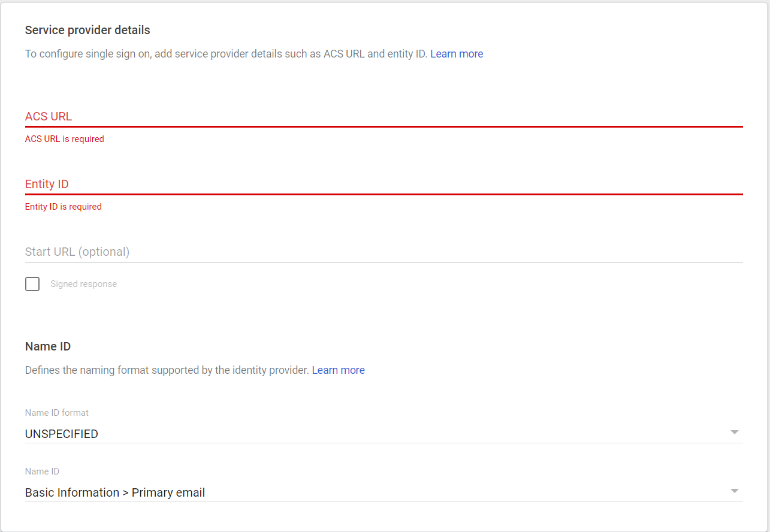
Task: Expand the Primary email Name ID dropdown arrow
Action: coord(735,491)
